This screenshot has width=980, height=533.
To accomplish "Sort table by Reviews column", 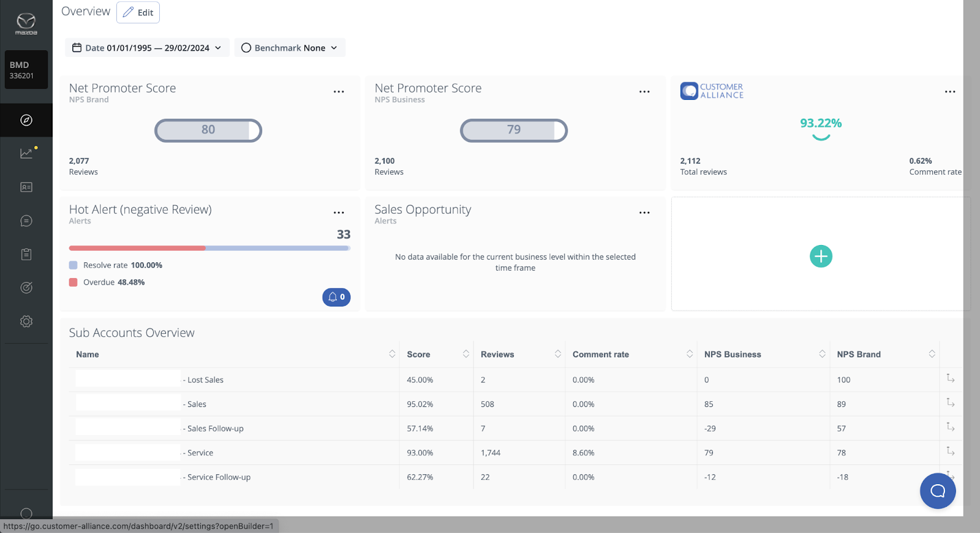I will (x=558, y=354).
